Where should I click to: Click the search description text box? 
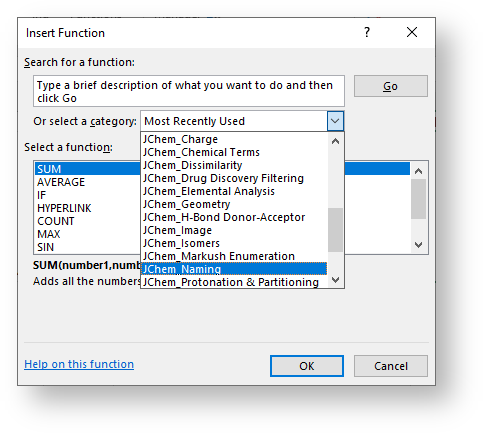tap(189, 91)
